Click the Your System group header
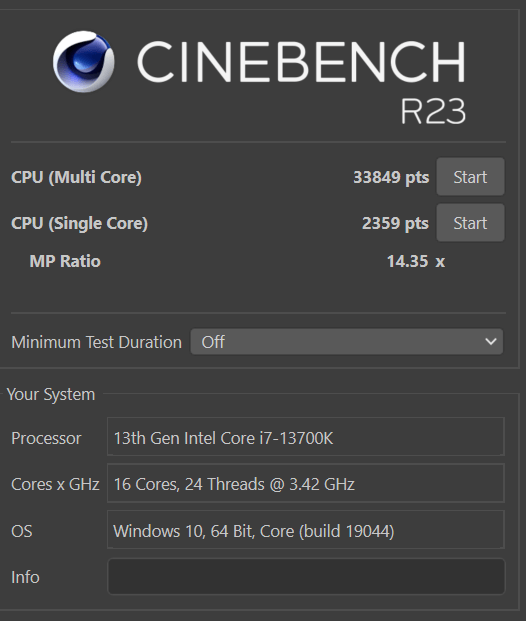 51,394
